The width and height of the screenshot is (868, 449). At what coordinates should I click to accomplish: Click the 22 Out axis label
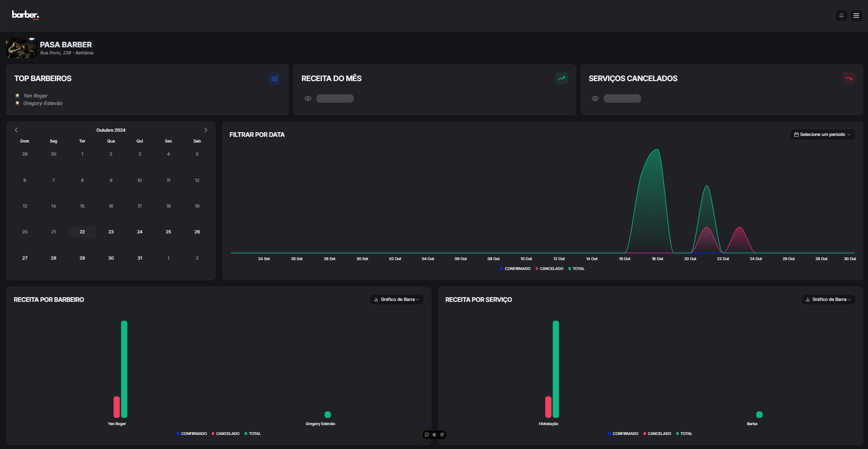tap(723, 259)
